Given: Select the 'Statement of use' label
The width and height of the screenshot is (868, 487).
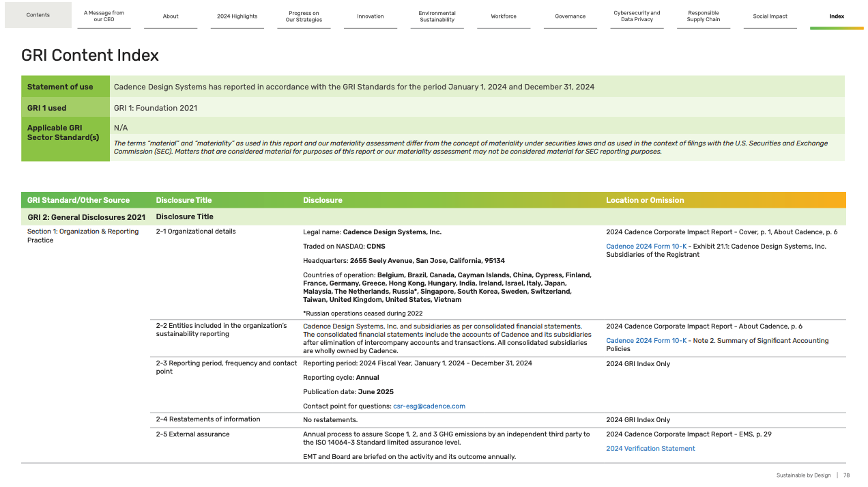Looking at the screenshot, I should [60, 87].
